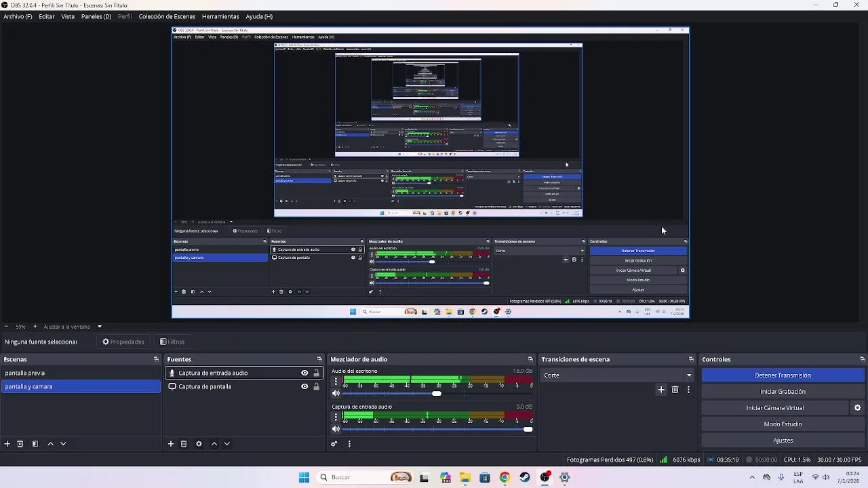Open Ajustes from Controles
This screenshot has height=488, width=868.
point(783,441)
